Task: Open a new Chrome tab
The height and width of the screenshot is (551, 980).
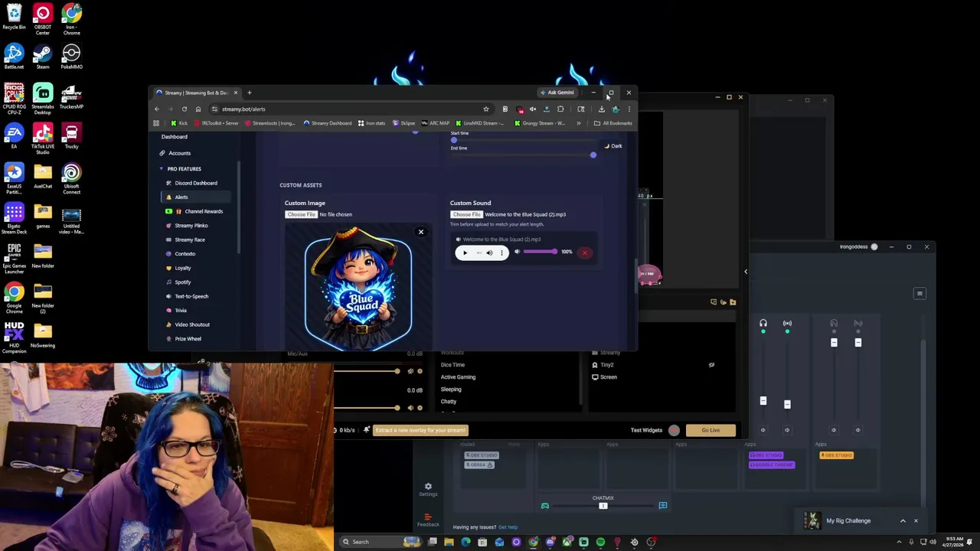Action: tap(249, 93)
